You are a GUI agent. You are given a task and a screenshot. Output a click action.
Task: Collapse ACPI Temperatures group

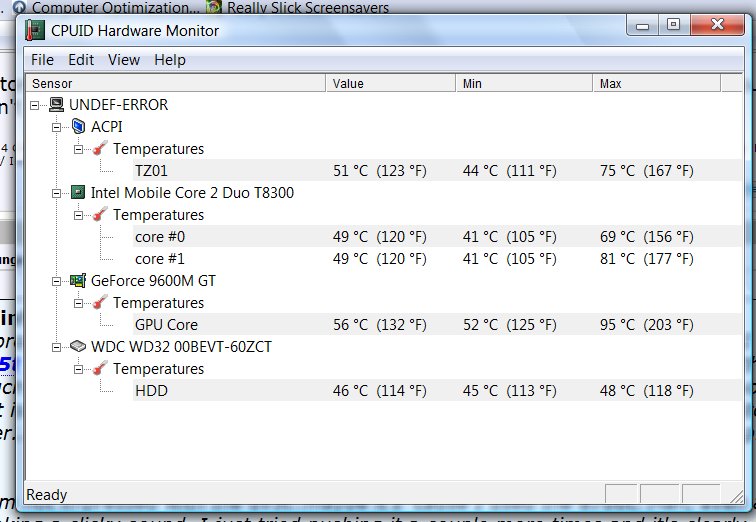pos(78,149)
